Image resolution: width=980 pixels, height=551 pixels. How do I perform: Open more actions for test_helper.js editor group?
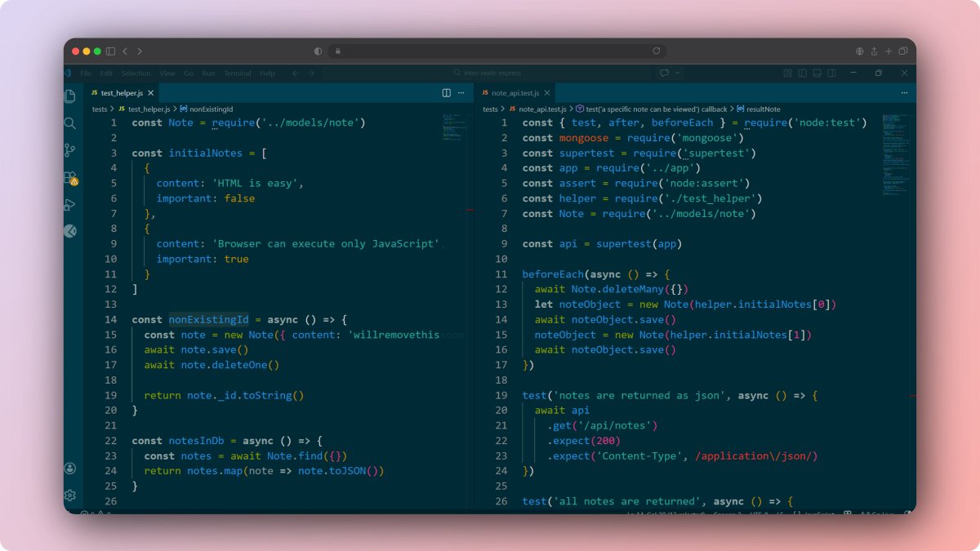click(461, 93)
